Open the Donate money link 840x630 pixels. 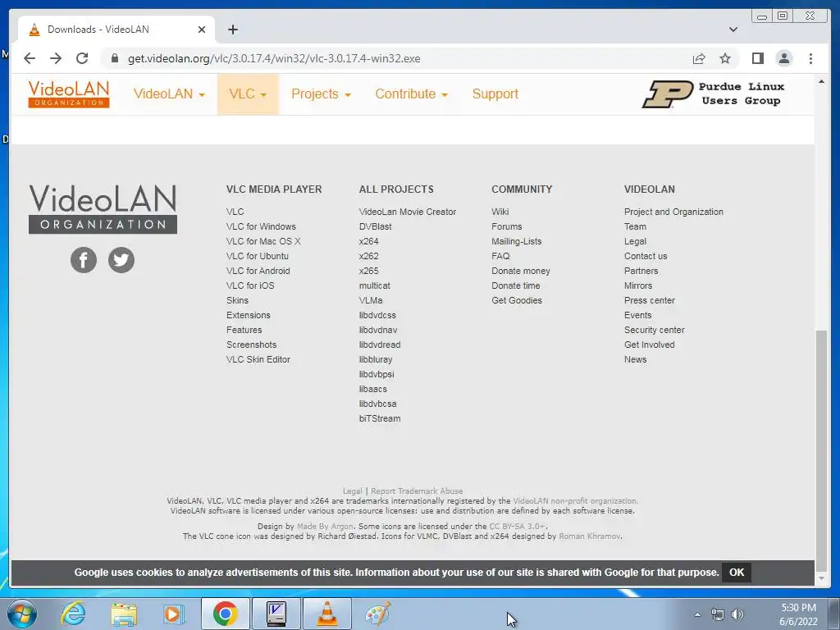pos(521,271)
